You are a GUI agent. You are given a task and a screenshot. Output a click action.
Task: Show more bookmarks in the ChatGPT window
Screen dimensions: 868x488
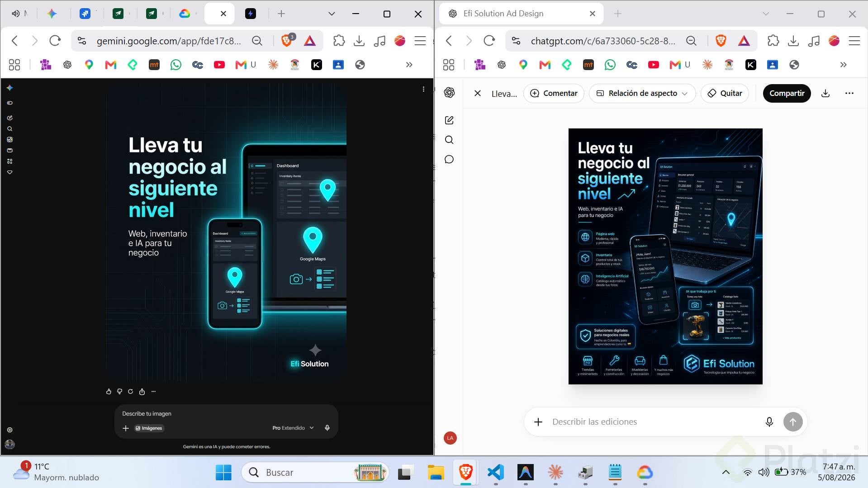(844, 65)
